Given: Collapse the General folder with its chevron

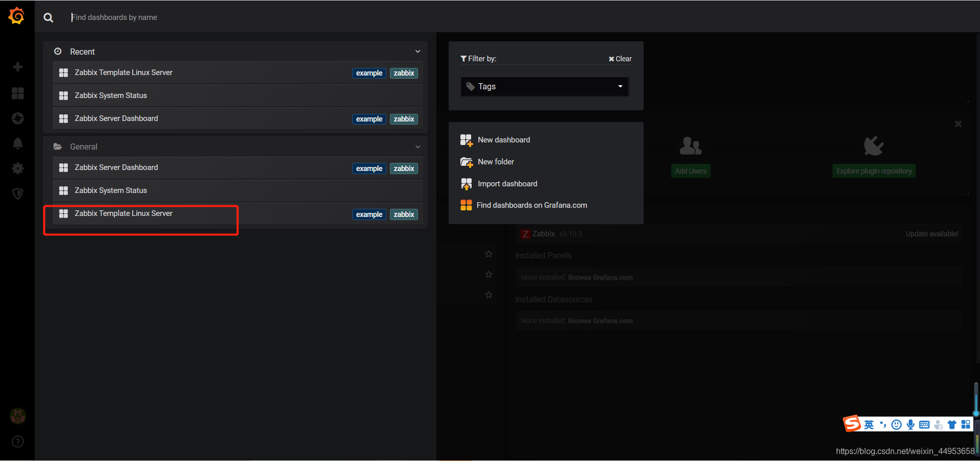Looking at the screenshot, I should click(418, 147).
